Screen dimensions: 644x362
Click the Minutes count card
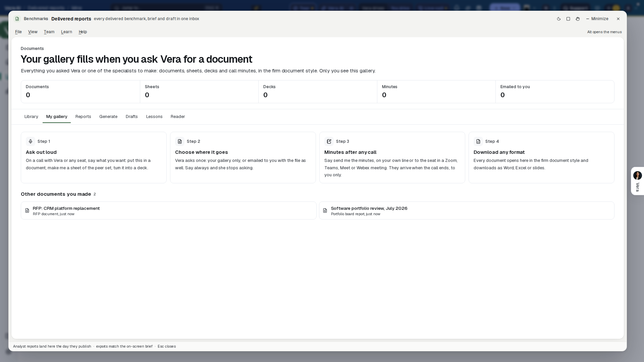pyautogui.click(x=436, y=92)
